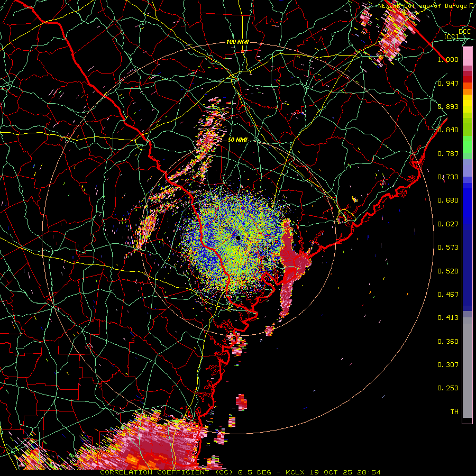Click the pink swatch atop the color bar
This screenshot has height=476, width=476.
click(x=467, y=57)
